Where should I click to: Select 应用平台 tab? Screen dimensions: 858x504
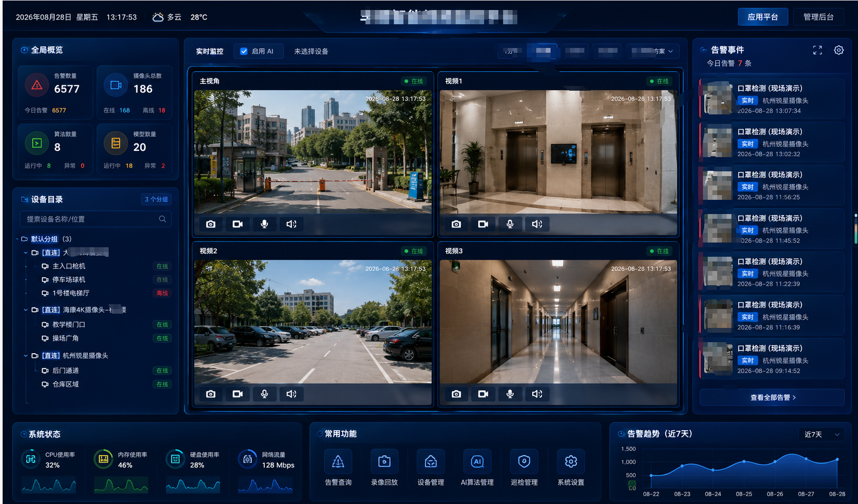[x=763, y=17]
